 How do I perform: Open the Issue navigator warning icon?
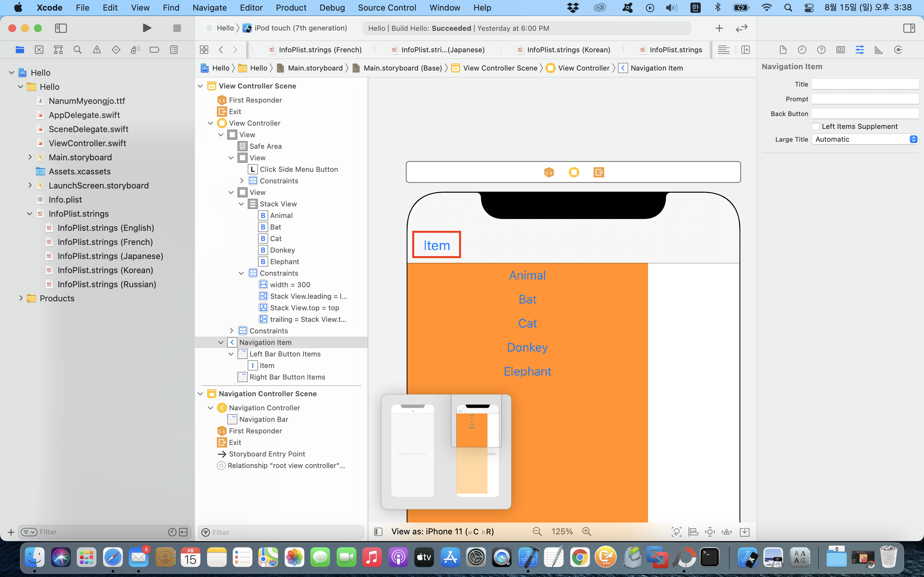97,50
